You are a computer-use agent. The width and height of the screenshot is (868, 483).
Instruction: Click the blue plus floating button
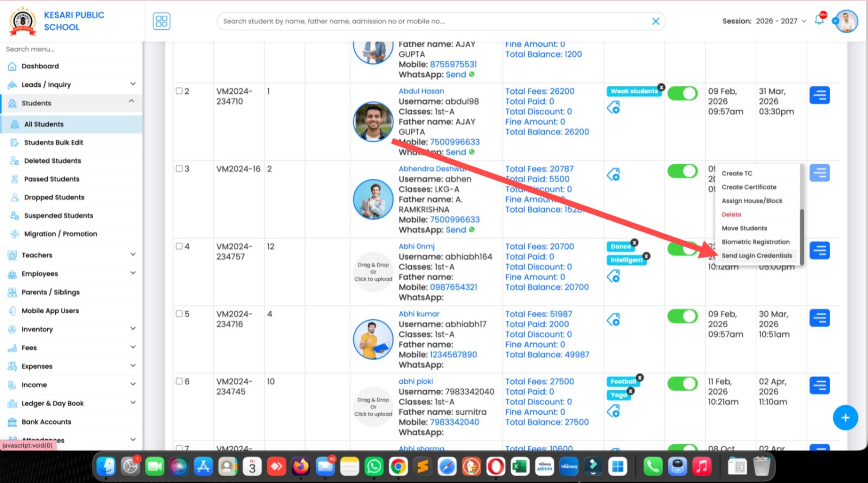click(845, 418)
